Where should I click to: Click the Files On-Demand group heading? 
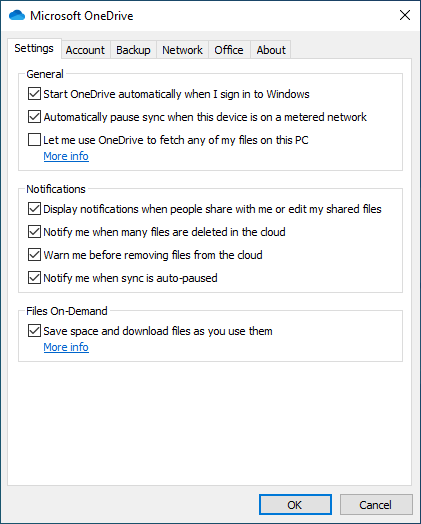click(67, 311)
